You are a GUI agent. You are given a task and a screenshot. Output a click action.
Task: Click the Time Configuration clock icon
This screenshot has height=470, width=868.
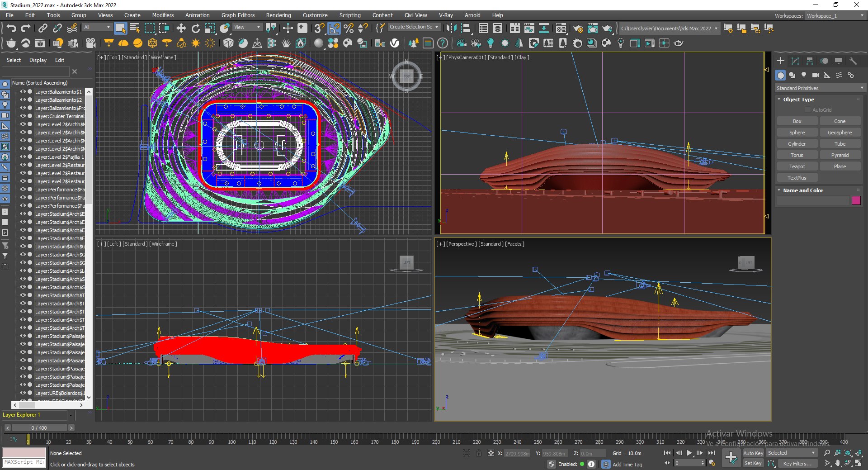712,463
